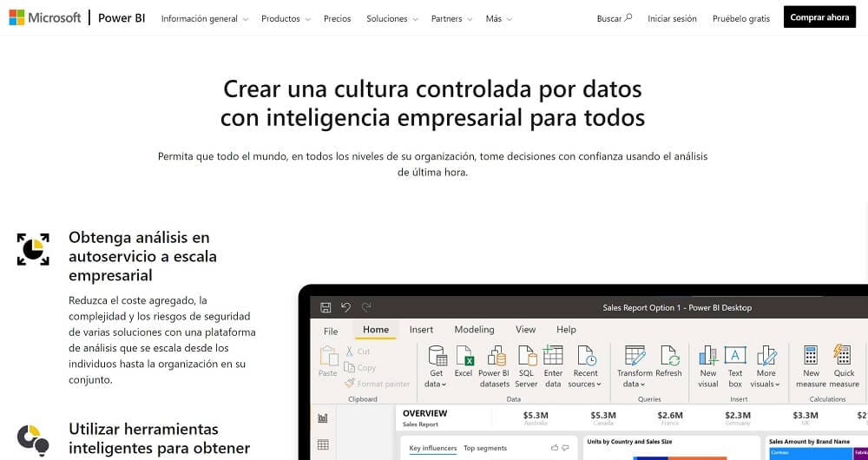Click the self-service analytics pie icon
Image resolution: width=868 pixels, height=460 pixels.
pyautogui.click(x=33, y=249)
